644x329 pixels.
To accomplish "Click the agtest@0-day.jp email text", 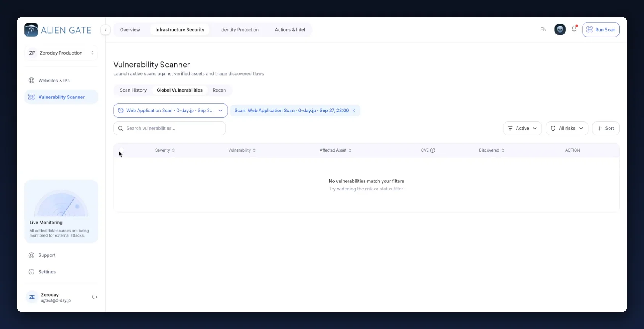I will tap(56, 300).
